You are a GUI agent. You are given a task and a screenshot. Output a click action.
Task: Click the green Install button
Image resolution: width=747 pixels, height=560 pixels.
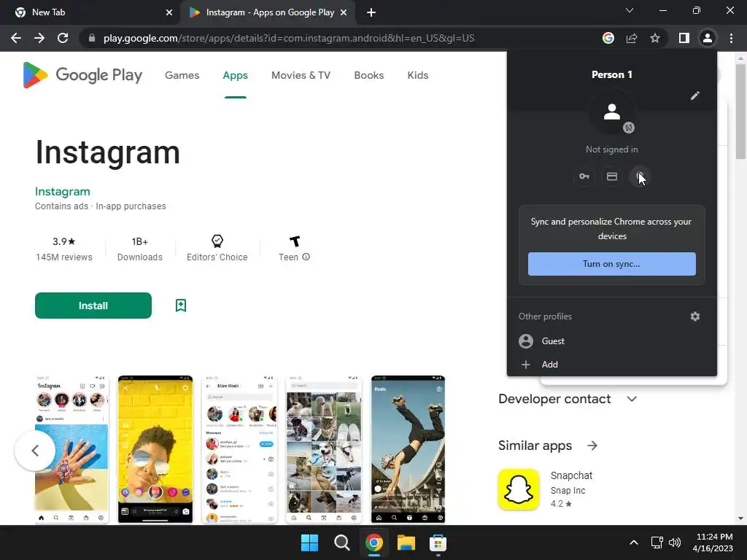(93, 306)
